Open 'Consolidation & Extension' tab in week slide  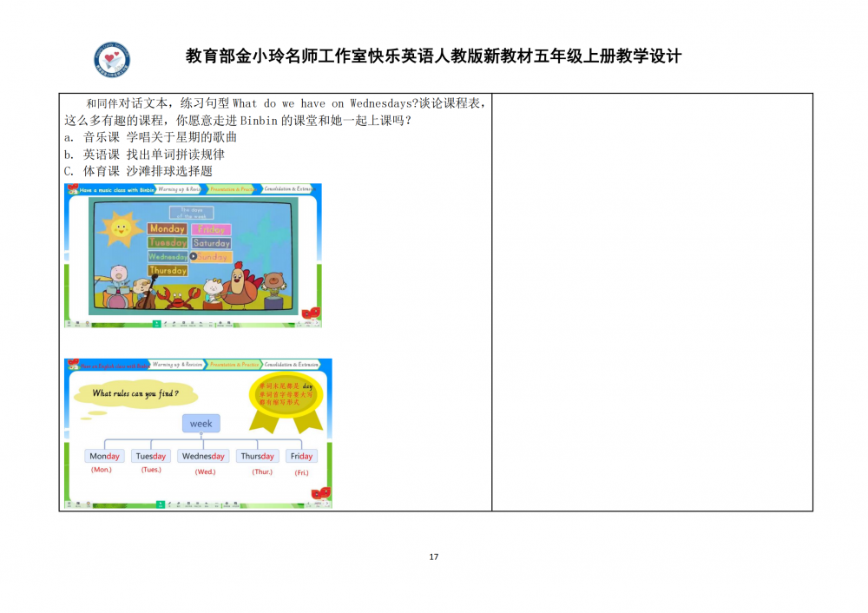click(x=291, y=365)
